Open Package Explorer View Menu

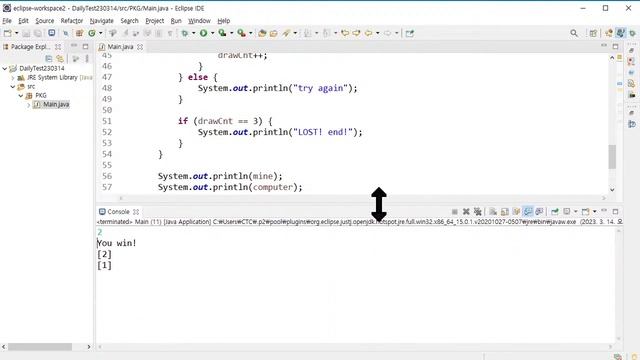click(x=87, y=59)
